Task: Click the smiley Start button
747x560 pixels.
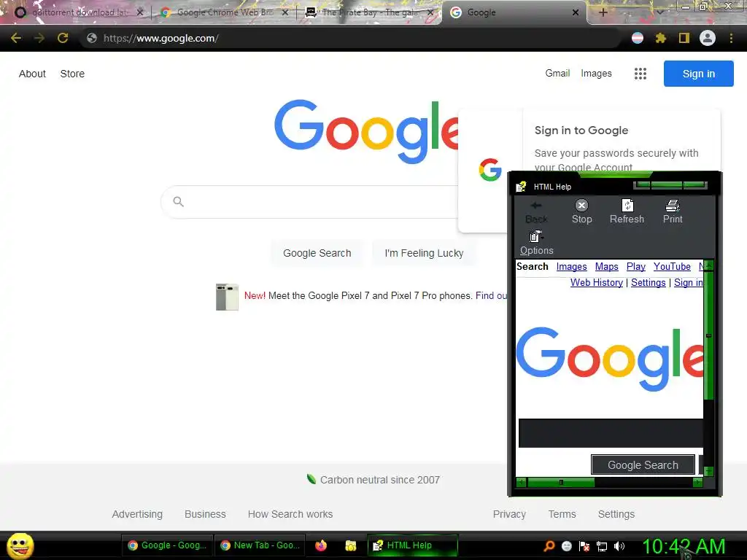Action: pyautogui.click(x=20, y=545)
